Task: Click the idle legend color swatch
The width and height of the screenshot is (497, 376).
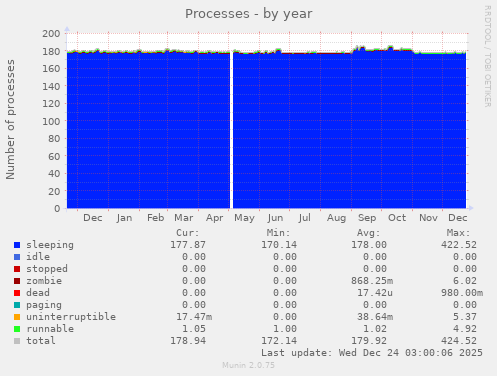Action: [17, 257]
